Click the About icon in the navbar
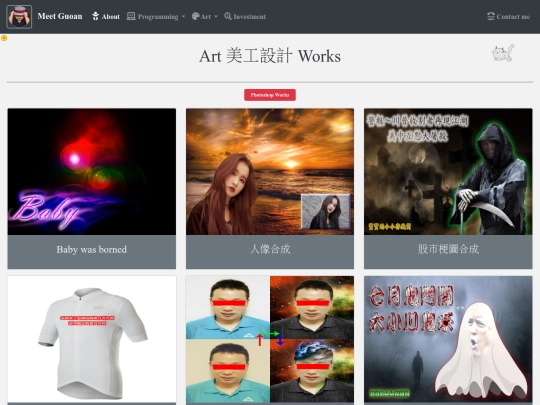The height and width of the screenshot is (405, 540). [95, 16]
